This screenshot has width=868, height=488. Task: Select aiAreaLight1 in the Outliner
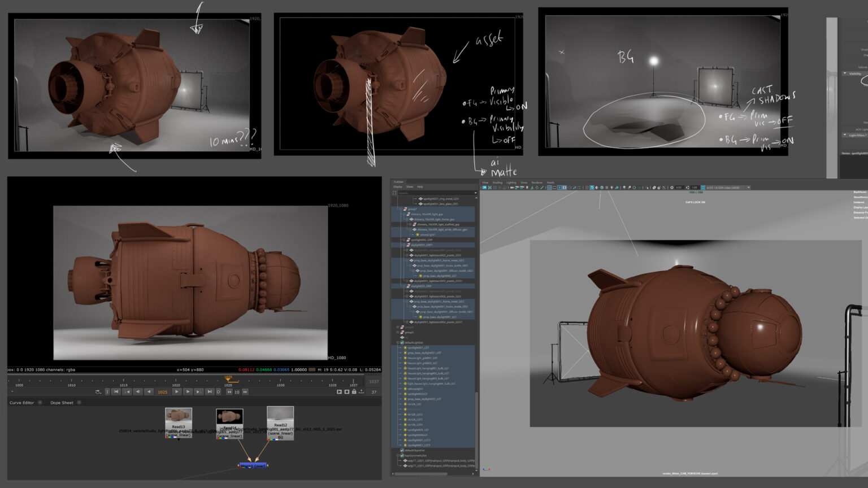coord(428,235)
